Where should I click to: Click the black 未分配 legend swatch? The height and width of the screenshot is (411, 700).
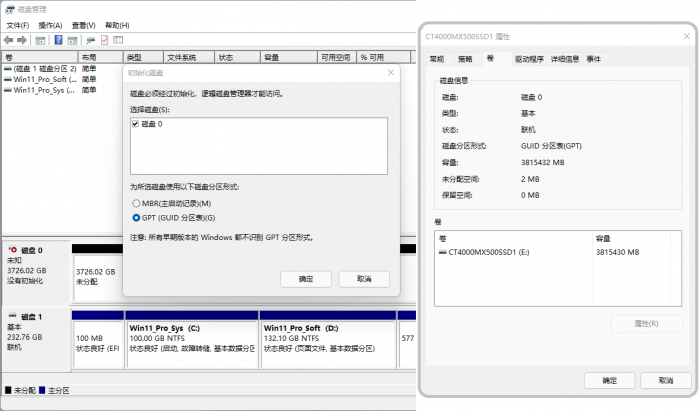8,390
